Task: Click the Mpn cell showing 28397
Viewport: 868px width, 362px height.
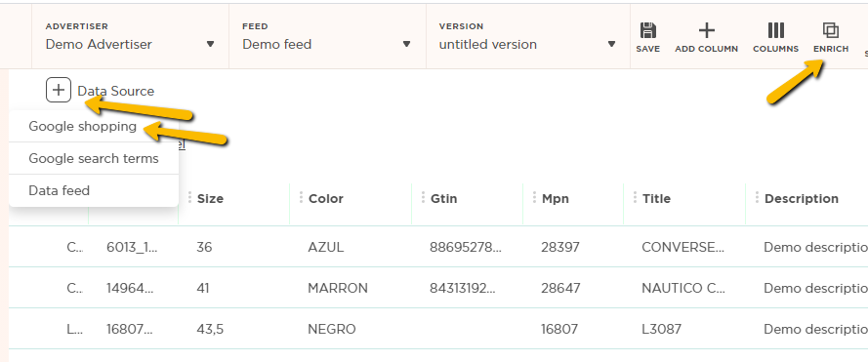Action: pos(560,247)
